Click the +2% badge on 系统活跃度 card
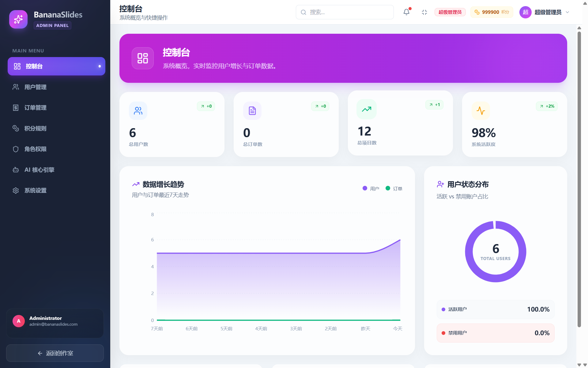This screenshot has height=368, width=588. point(547,106)
